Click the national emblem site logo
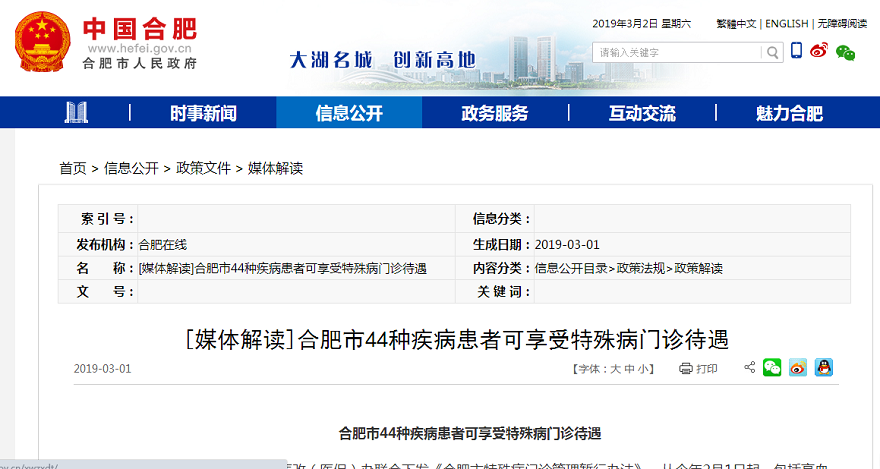Image resolution: width=880 pixels, height=469 pixels. point(42,44)
